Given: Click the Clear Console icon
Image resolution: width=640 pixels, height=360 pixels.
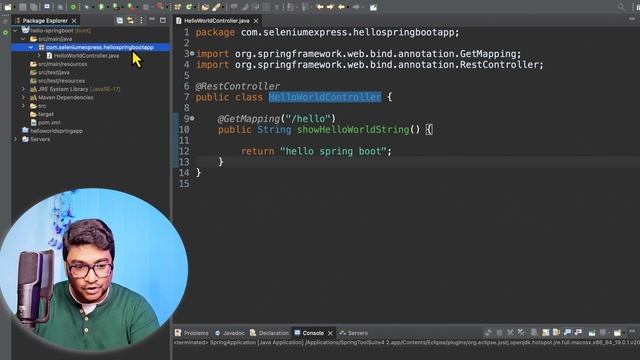Looking at the screenshot, I should tap(534, 333).
